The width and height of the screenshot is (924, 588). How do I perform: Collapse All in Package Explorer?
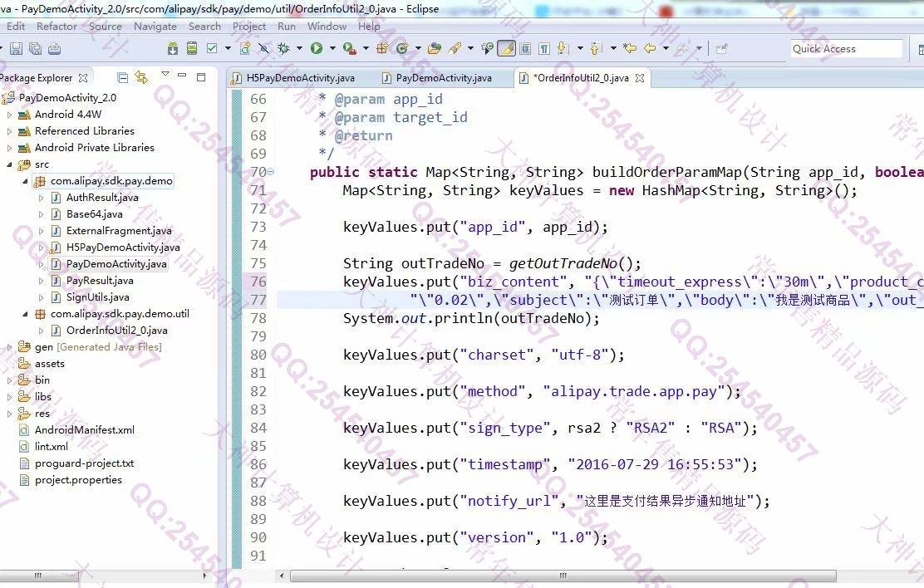pos(123,78)
